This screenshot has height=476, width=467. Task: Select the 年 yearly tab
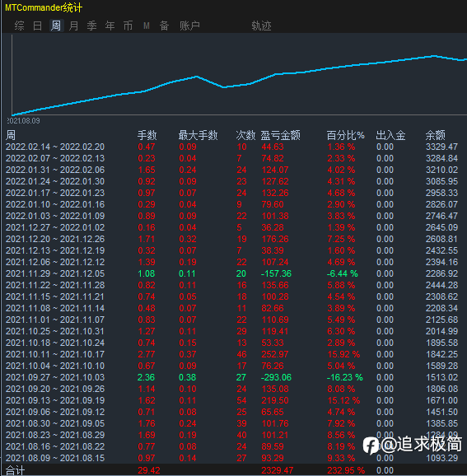click(110, 26)
